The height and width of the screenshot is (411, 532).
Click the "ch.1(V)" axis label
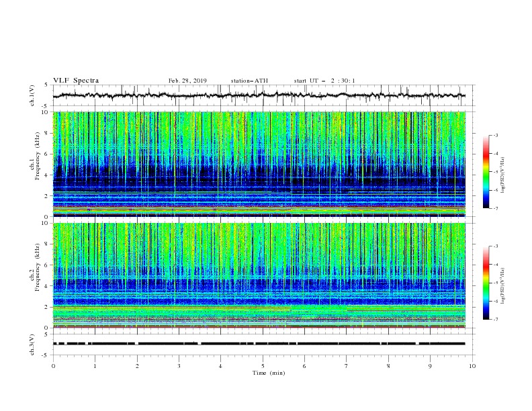pyautogui.click(x=32, y=95)
